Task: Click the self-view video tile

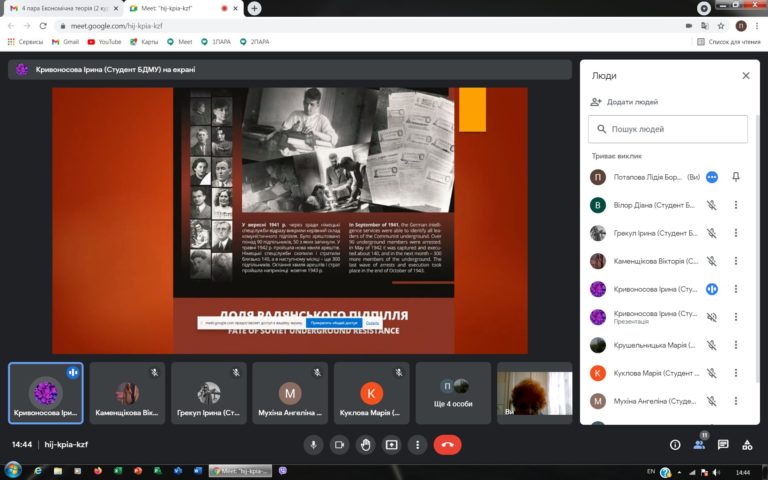Action: (534, 393)
